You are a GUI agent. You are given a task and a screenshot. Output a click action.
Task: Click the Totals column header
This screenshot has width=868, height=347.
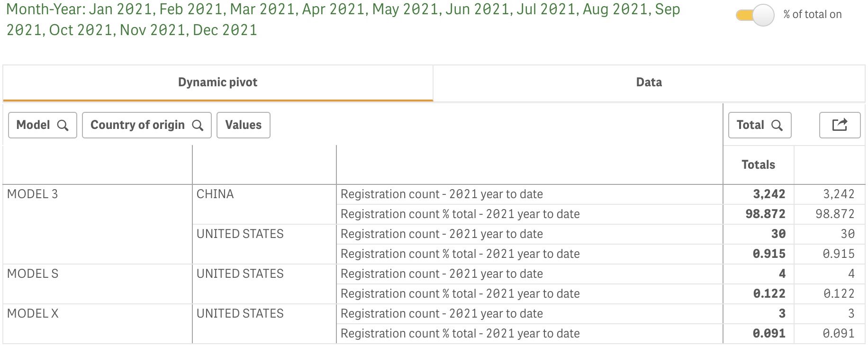tap(759, 165)
